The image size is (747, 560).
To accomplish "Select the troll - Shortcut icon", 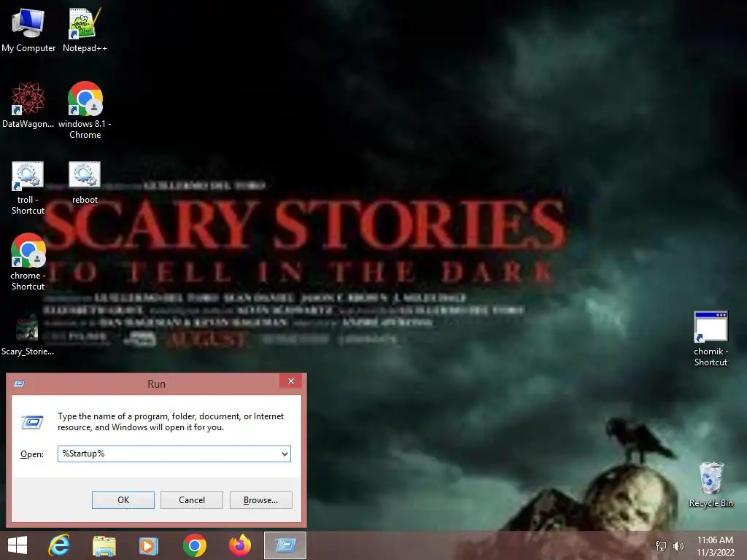I will pyautogui.click(x=28, y=187).
